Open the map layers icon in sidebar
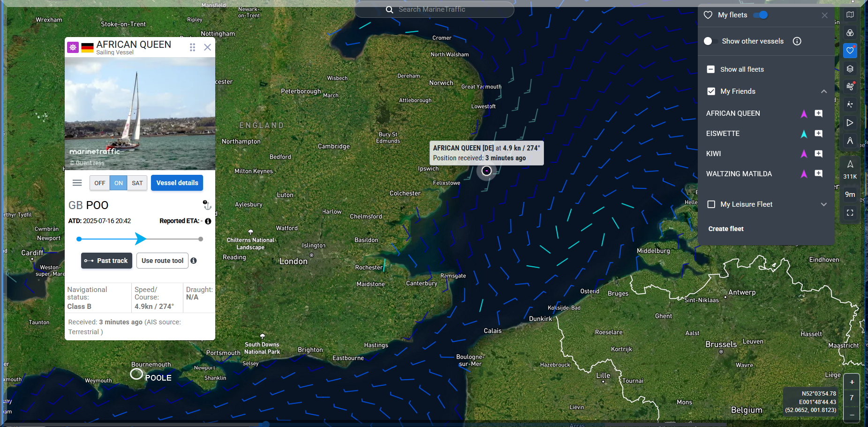The height and width of the screenshot is (427, 868). pyautogui.click(x=850, y=69)
